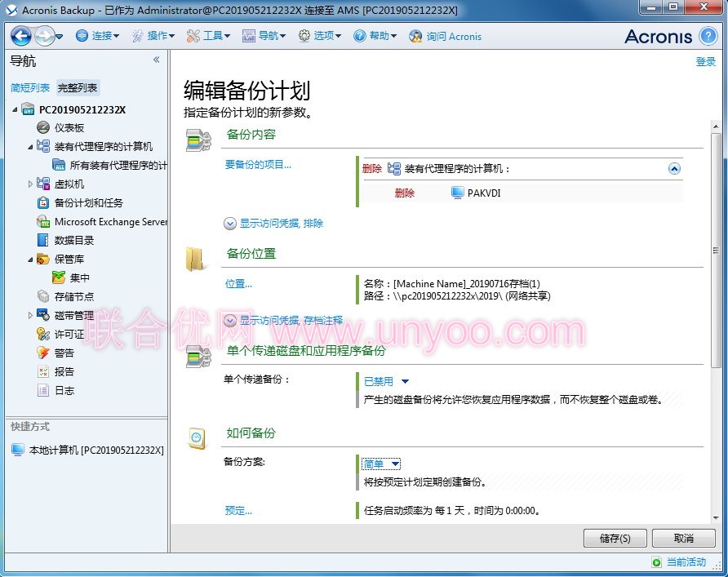Click the 备份内容 section icon
Screen dimensions: 728x577
pos(198,140)
